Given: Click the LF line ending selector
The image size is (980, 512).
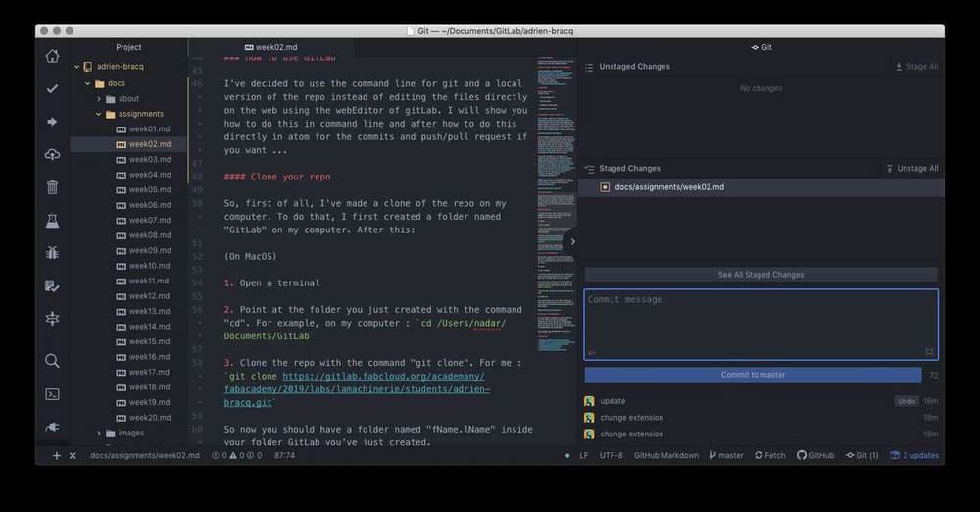Looking at the screenshot, I should 584,456.
